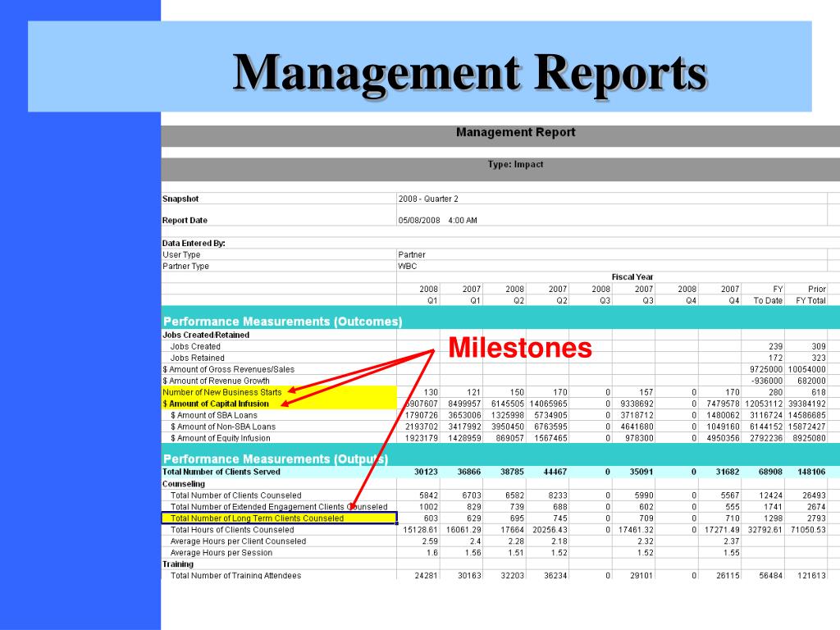Click the "2008 - Quarter 2" snapshot value

click(428, 199)
